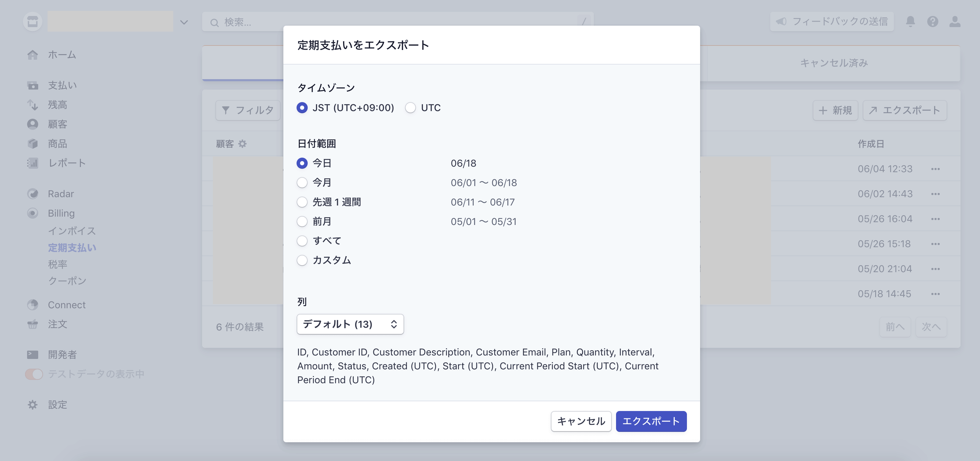
Task: Open the Connect section
Action: point(33,305)
